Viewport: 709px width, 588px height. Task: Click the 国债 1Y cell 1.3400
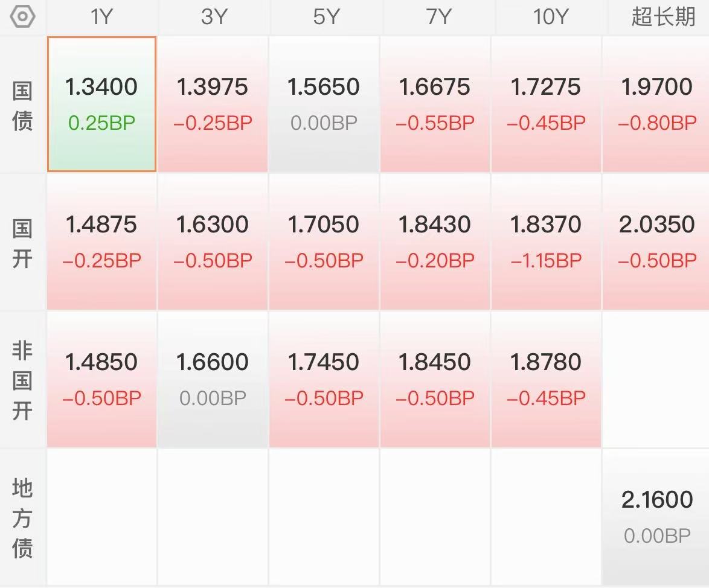point(101,104)
